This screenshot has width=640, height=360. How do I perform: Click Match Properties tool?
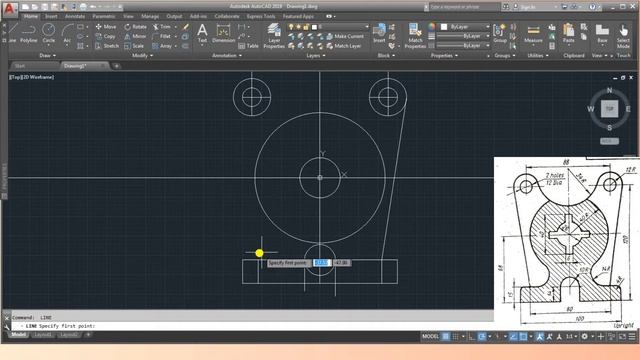click(x=415, y=36)
